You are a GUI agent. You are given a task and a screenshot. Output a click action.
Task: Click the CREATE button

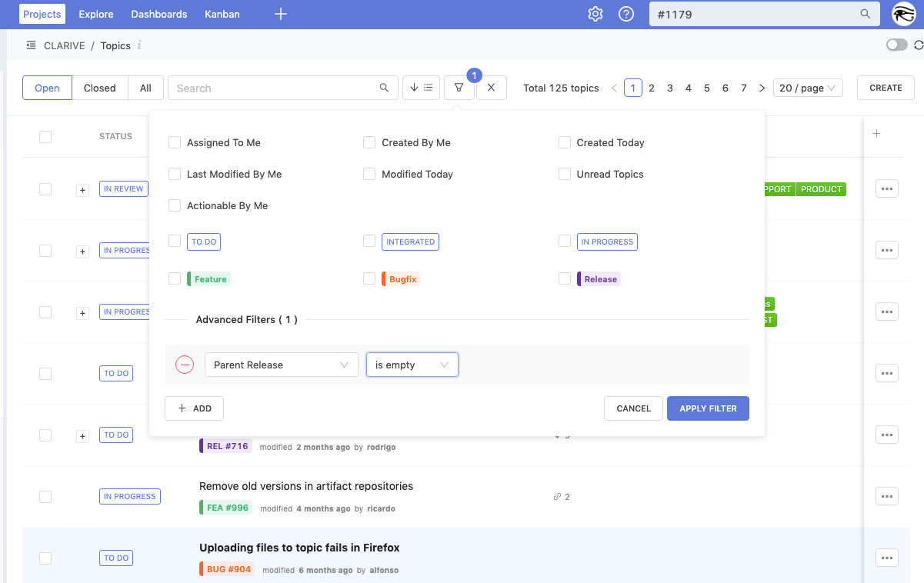[886, 88]
